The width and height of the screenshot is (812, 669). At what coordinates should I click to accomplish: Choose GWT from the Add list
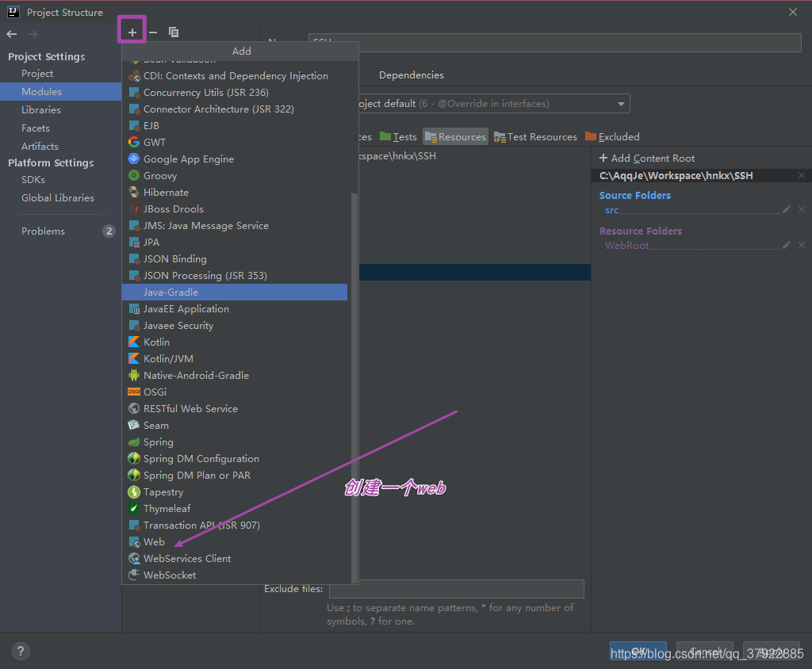235,143
